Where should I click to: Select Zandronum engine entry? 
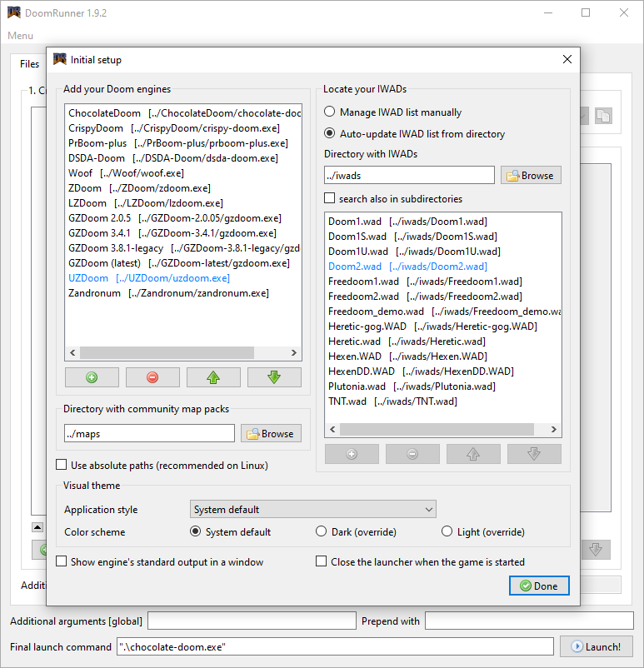(x=183, y=293)
